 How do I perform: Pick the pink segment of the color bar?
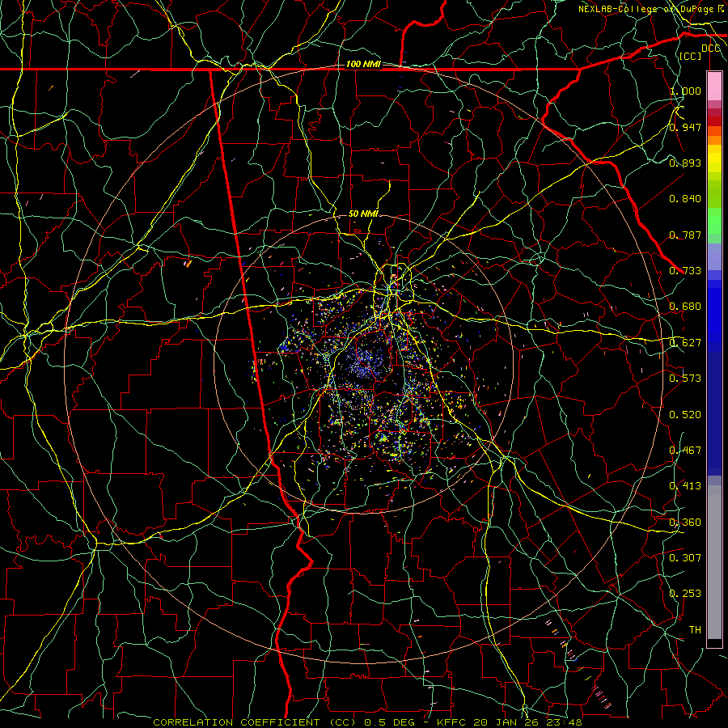(x=714, y=87)
